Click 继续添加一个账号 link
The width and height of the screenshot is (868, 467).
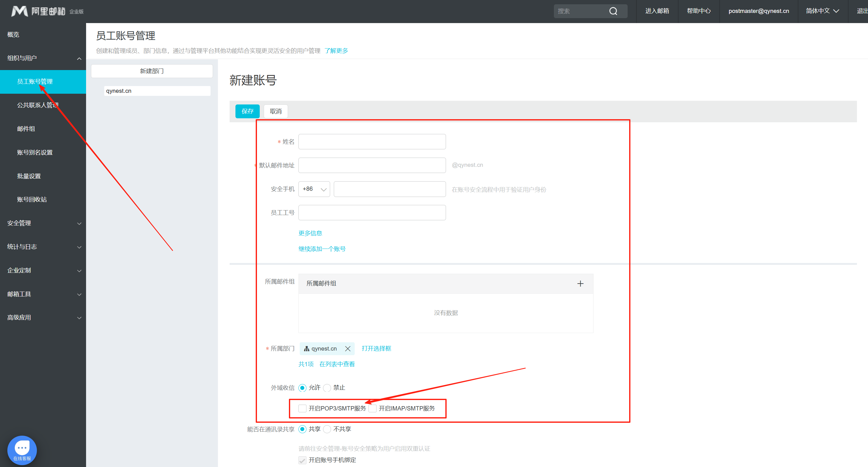pyautogui.click(x=322, y=249)
